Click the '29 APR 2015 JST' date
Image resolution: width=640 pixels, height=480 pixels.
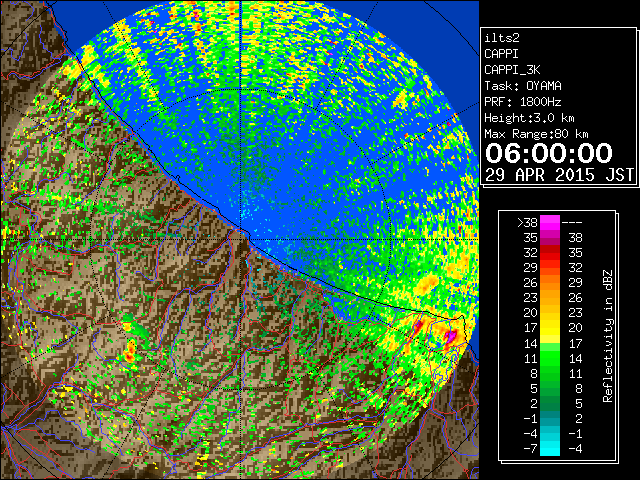[559, 175]
